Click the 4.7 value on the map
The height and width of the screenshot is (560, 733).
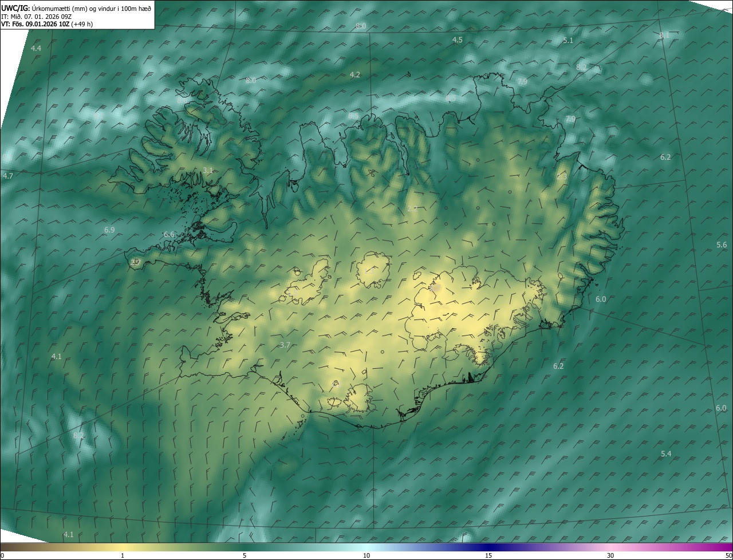tap(7, 176)
